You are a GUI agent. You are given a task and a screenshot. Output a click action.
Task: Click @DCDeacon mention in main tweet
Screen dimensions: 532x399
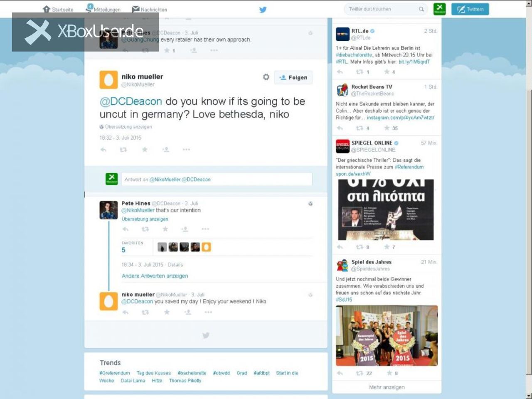[x=131, y=101]
